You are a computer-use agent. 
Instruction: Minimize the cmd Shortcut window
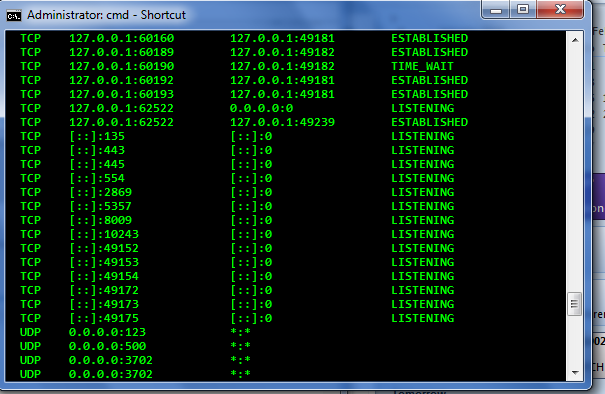[x=495, y=10]
